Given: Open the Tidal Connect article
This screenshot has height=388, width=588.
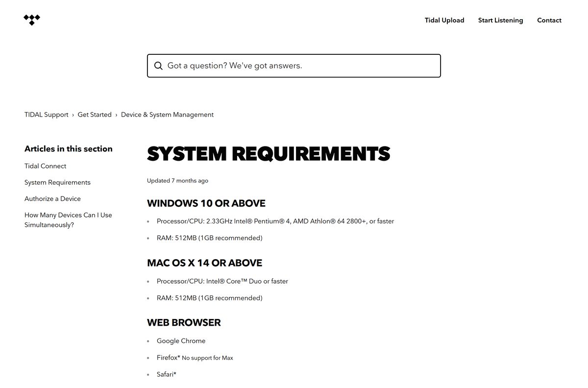Looking at the screenshot, I should point(46,166).
